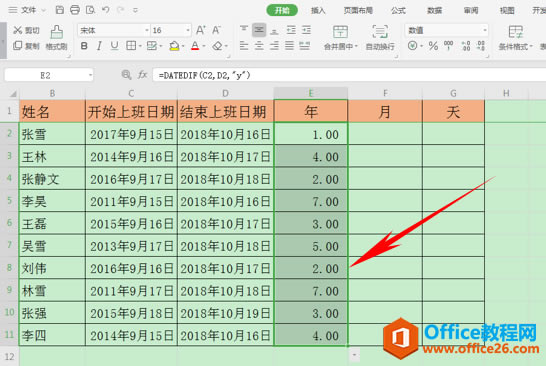Undo the last action
The width and height of the screenshot is (546, 366).
click(106, 10)
